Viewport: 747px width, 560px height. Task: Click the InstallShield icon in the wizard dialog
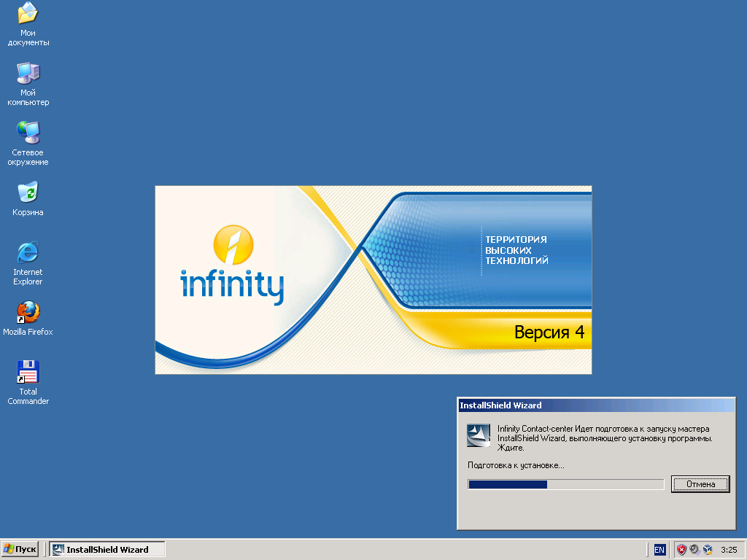click(479, 435)
